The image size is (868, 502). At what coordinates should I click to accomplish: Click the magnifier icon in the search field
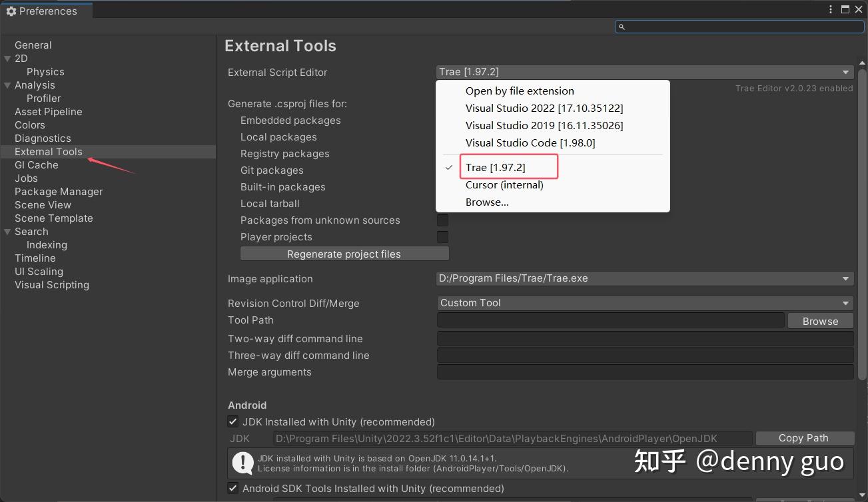(622, 26)
